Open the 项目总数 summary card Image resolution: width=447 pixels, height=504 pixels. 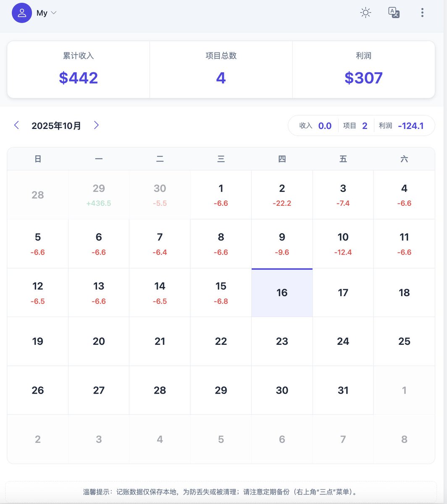click(221, 70)
